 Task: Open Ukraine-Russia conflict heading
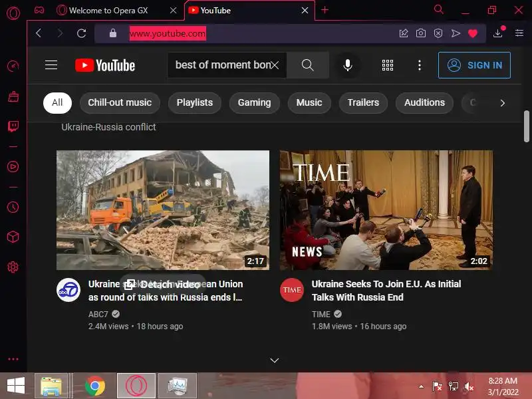coord(108,127)
